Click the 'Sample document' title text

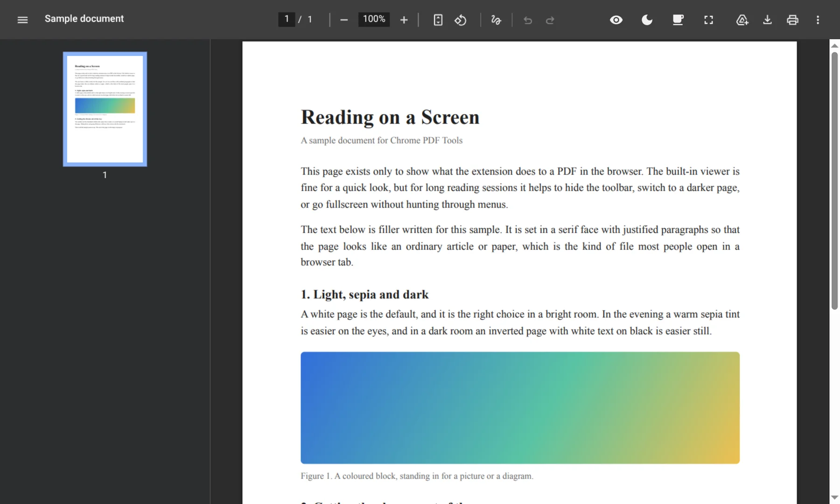[84, 19]
